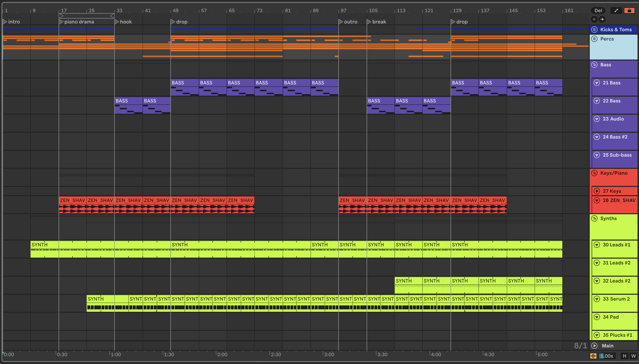
Task: Select the 28 ZEN_SHAV track name
Action: point(619,200)
